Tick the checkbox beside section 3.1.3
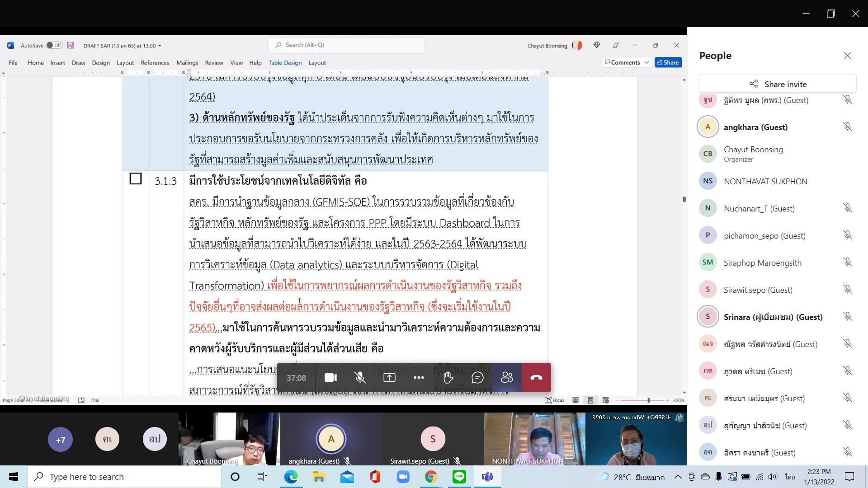The width and height of the screenshot is (868, 488). click(x=135, y=179)
